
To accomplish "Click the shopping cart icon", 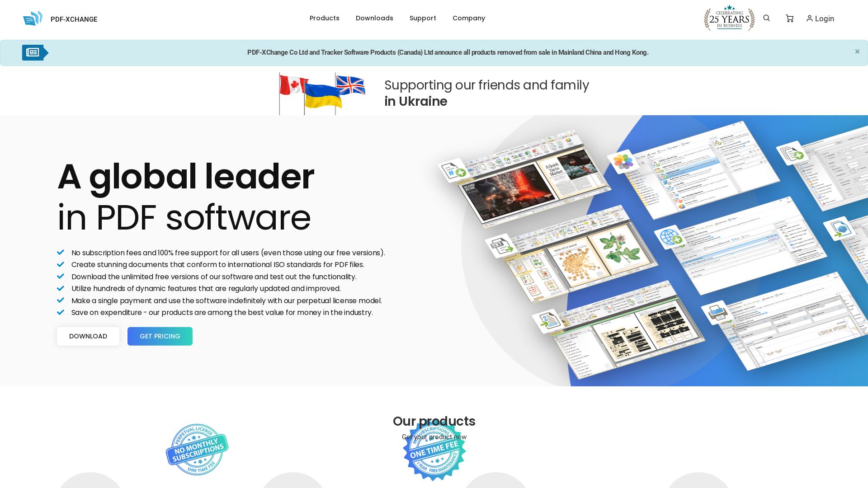I will [789, 18].
